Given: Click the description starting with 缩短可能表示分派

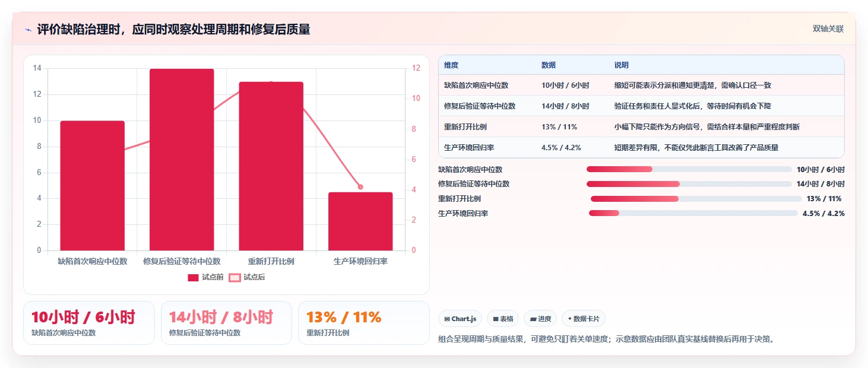Looking at the screenshot, I should pyautogui.click(x=693, y=85).
